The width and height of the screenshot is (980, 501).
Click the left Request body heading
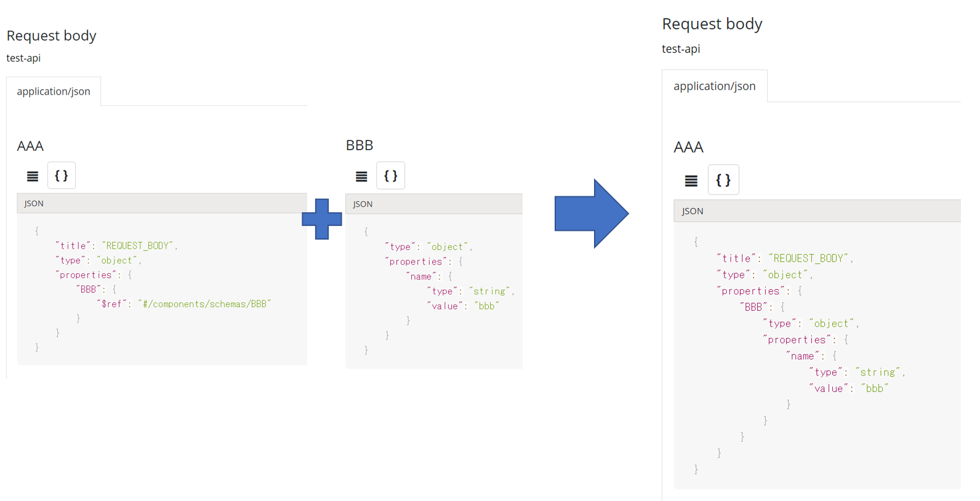click(52, 36)
